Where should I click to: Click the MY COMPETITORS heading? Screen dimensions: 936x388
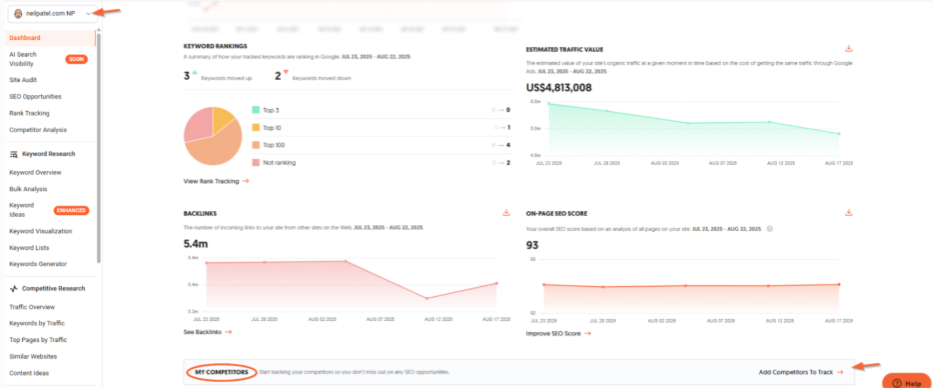221,372
